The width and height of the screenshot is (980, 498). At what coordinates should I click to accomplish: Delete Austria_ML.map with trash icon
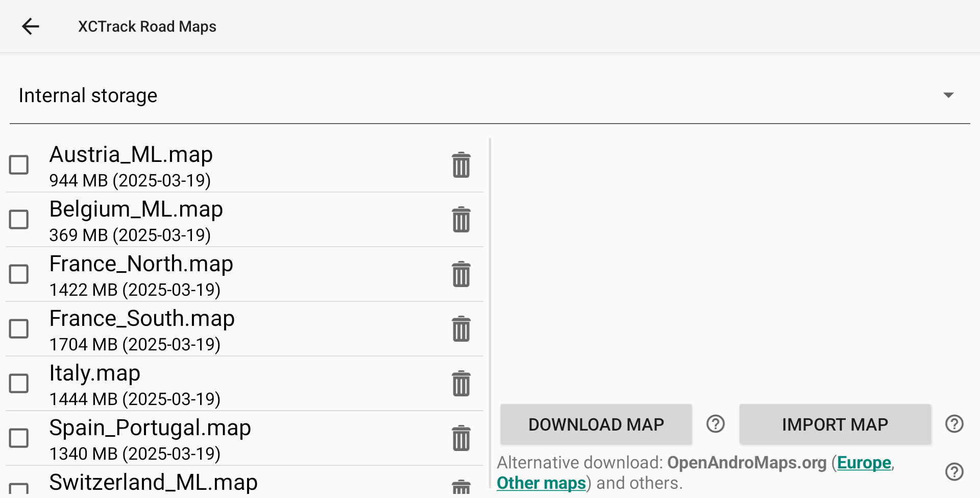coord(461,165)
